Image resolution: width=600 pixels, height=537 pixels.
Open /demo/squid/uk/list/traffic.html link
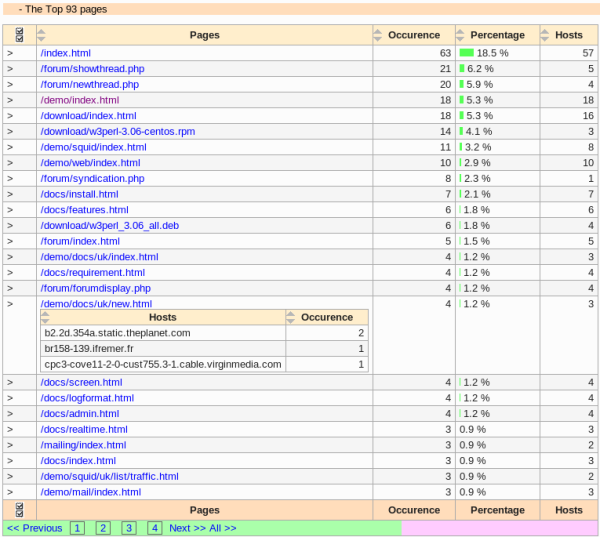[x=109, y=477]
